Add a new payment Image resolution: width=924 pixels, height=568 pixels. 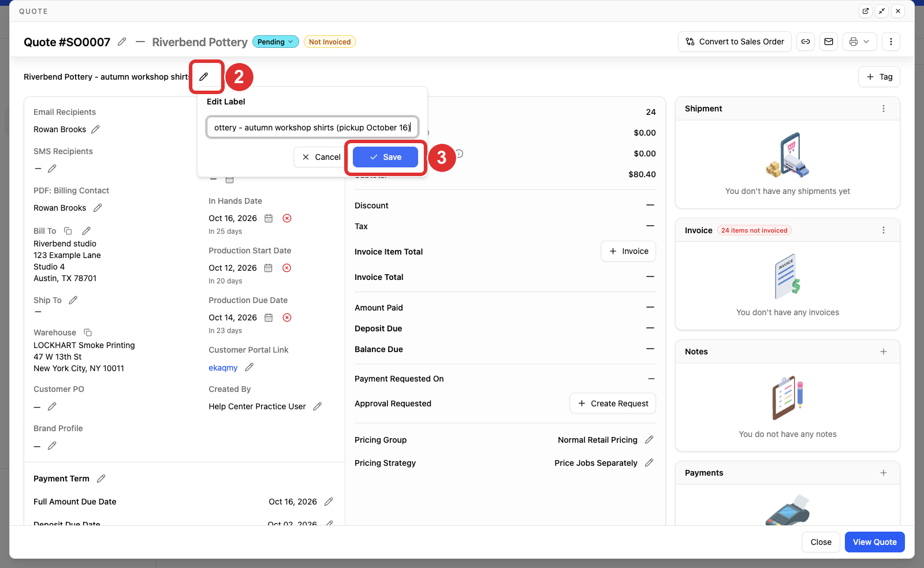[884, 473]
